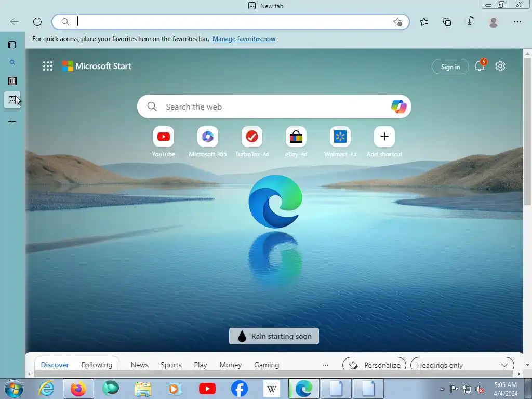Open the profile avatar icon
This screenshot has width=532, height=399.
pyautogui.click(x=494, y=22)
